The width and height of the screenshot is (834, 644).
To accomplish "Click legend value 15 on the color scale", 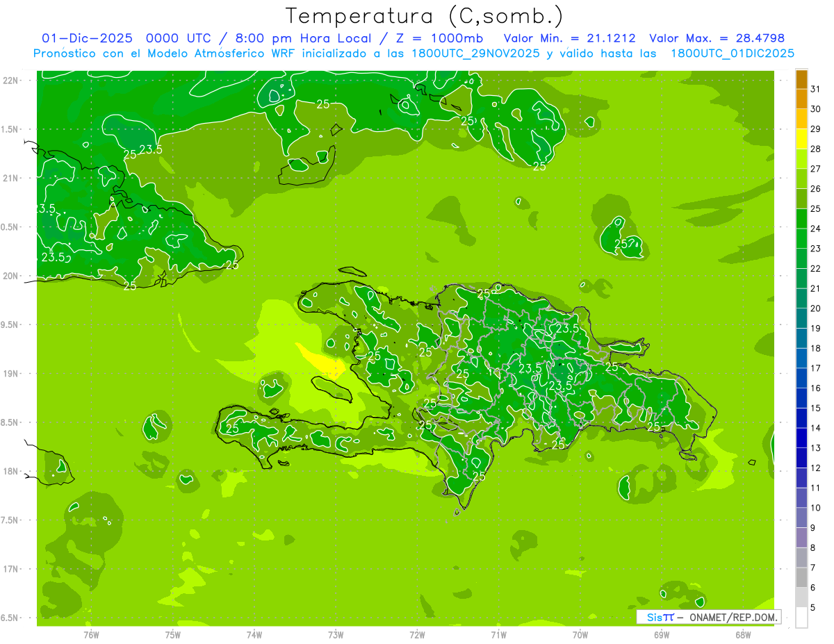I will tap(816, 408).
